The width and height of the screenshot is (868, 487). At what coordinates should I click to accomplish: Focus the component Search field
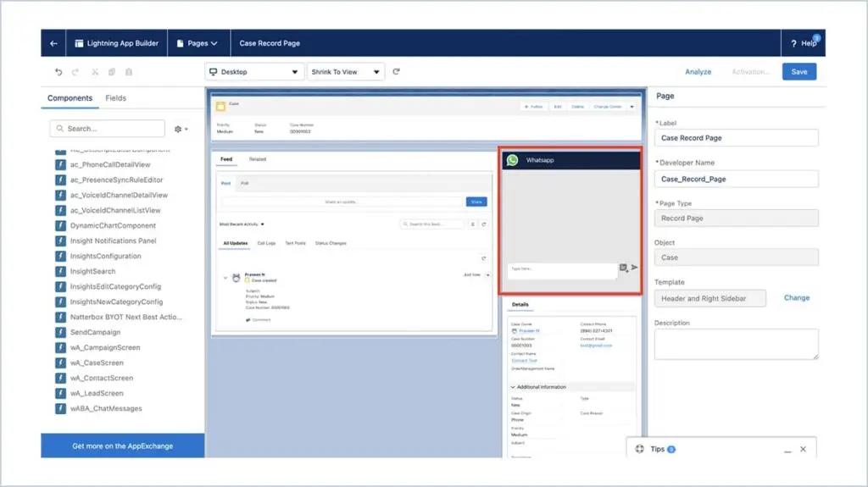pos(108,129)
